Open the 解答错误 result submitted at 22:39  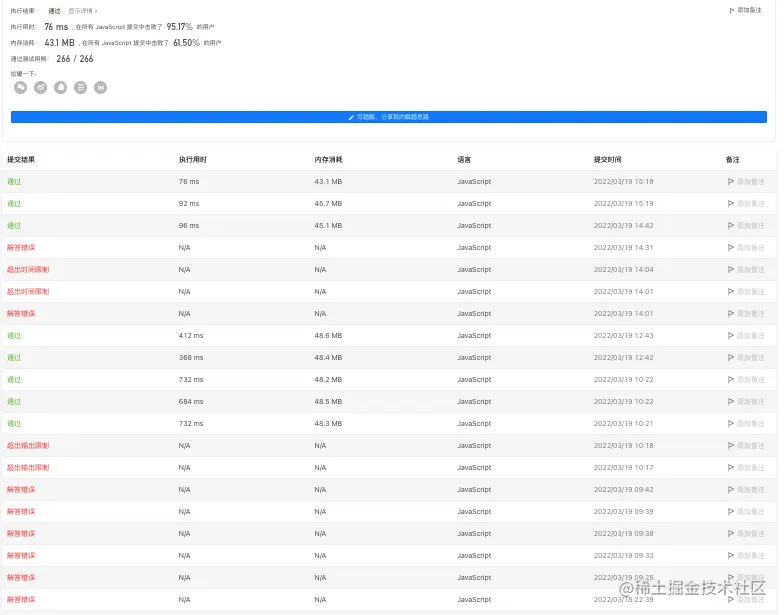tap(21, 600)
